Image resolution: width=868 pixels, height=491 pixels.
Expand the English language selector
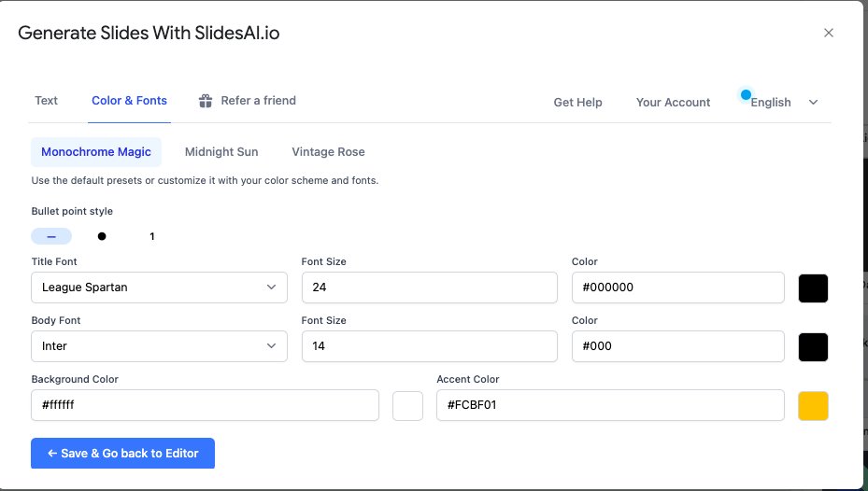point(784,103)
